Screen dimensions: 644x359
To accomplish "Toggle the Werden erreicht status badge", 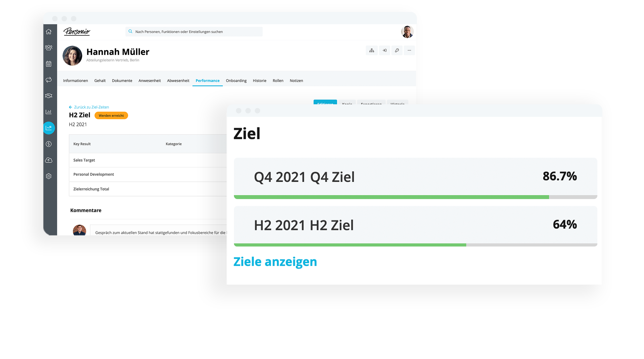I will 111,115.
